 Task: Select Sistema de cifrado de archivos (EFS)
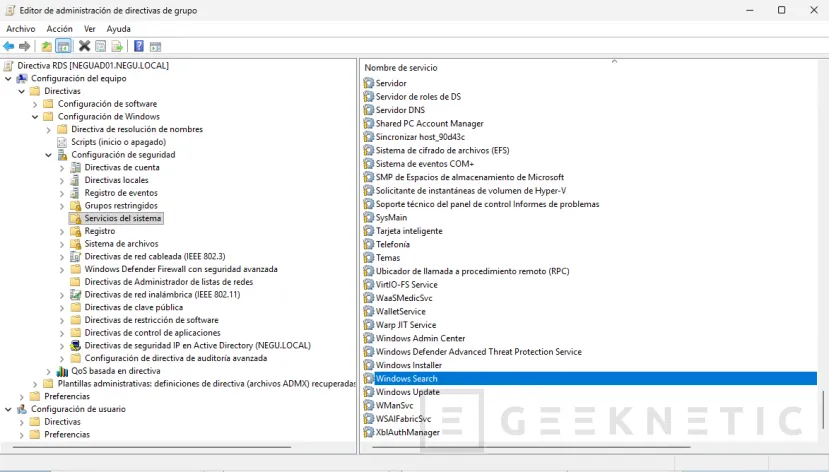tap(443, 150)
